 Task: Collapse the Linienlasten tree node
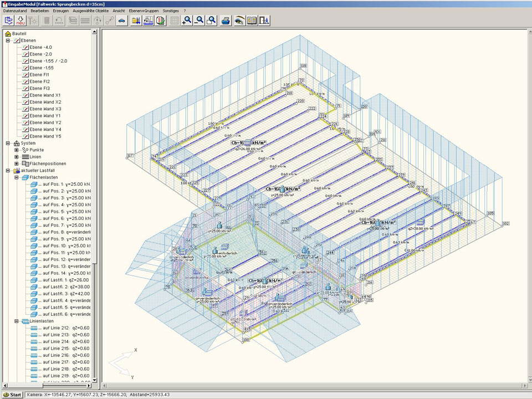tap(17, 321)
